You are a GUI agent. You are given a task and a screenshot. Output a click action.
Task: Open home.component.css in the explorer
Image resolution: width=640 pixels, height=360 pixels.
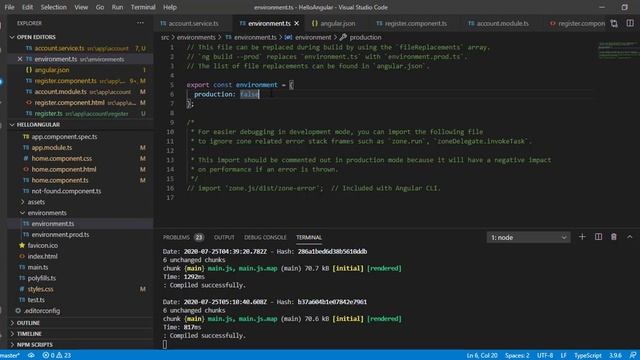[x=62, y=158]
